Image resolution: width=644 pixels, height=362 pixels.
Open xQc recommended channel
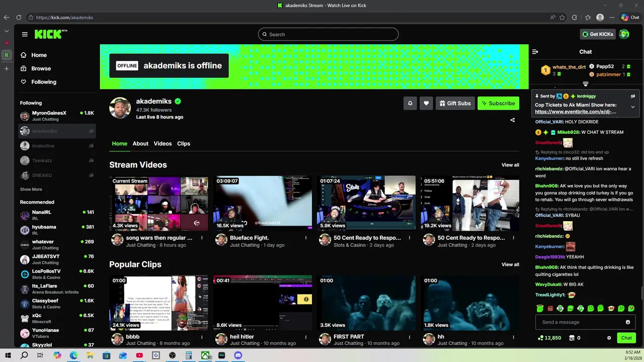click(x=57, y=318)
